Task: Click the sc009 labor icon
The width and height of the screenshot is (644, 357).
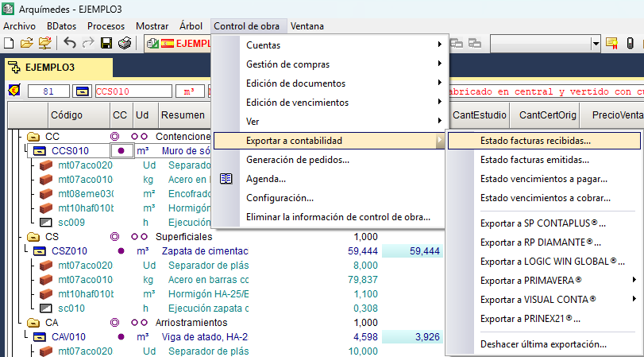Action: click(45, 223)
